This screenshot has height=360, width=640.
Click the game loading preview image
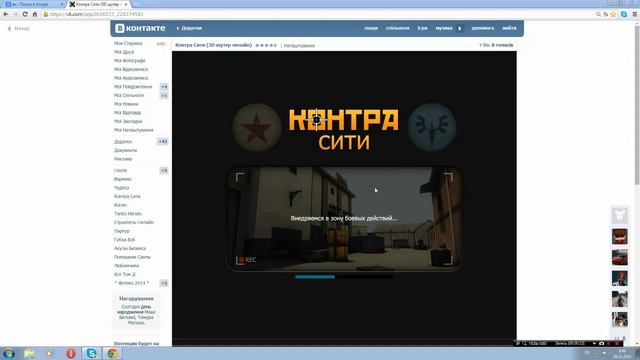pyautogui.click(x=344, y=218)
